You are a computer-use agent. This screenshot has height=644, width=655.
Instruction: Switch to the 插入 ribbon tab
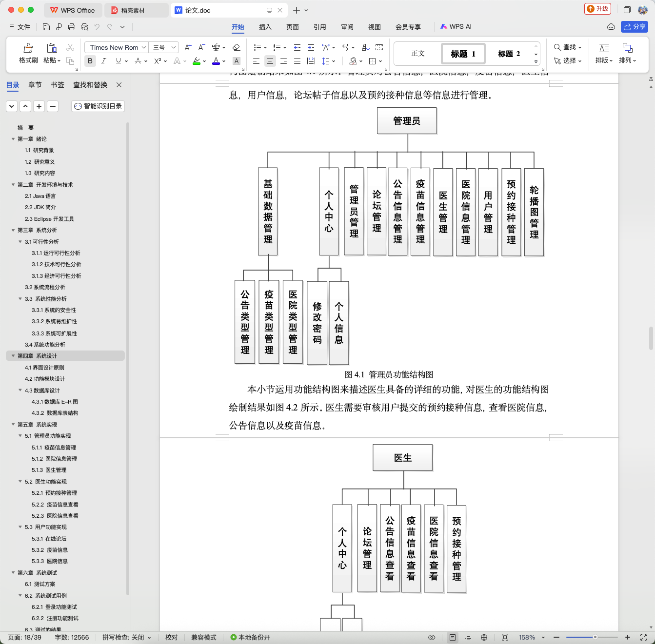(x=265, y=27)
